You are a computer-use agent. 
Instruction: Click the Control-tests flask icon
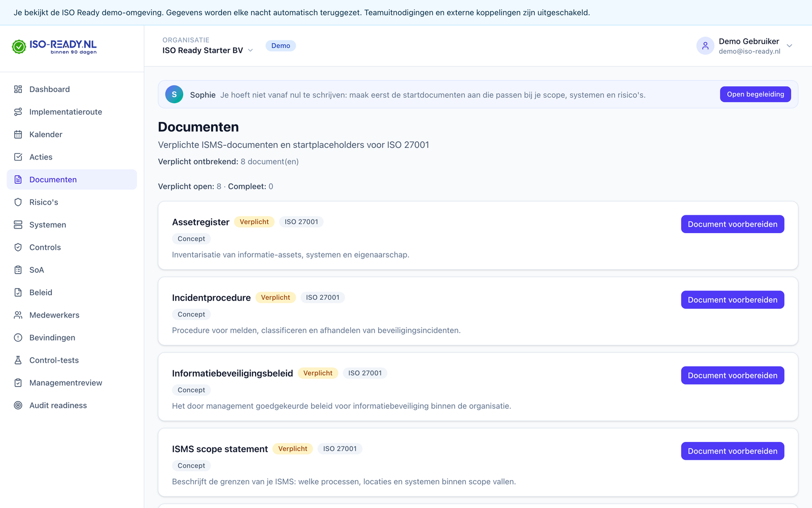coord(18,360)
